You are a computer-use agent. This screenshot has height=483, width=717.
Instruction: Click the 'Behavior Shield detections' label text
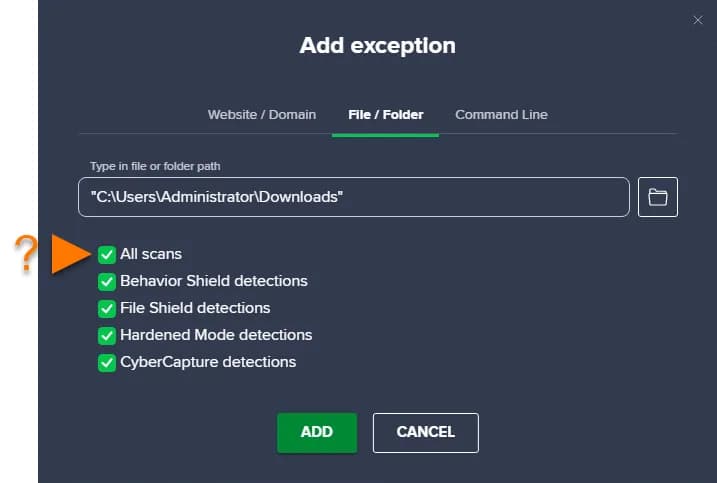coord(214,281)
